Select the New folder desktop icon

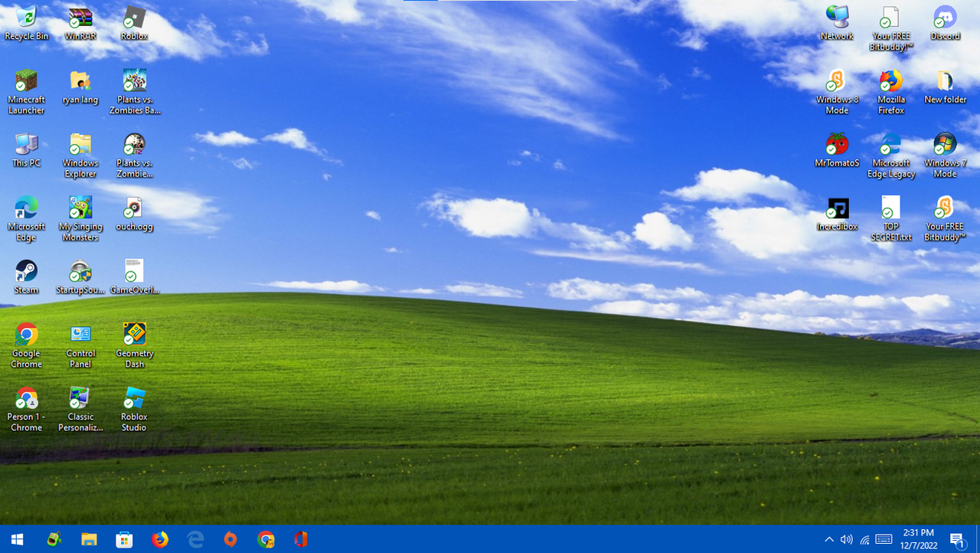[x=945, y=87]
